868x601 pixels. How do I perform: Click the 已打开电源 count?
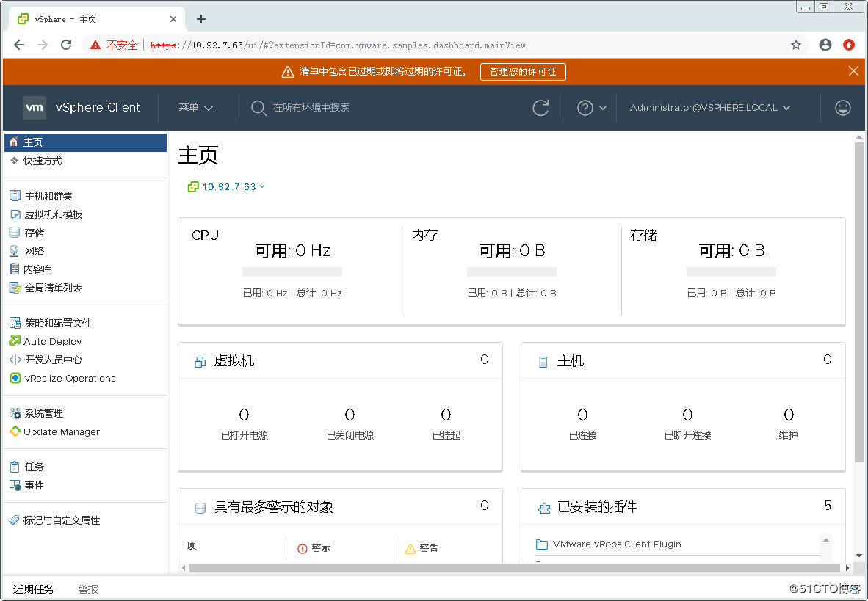tap(244, 415)
